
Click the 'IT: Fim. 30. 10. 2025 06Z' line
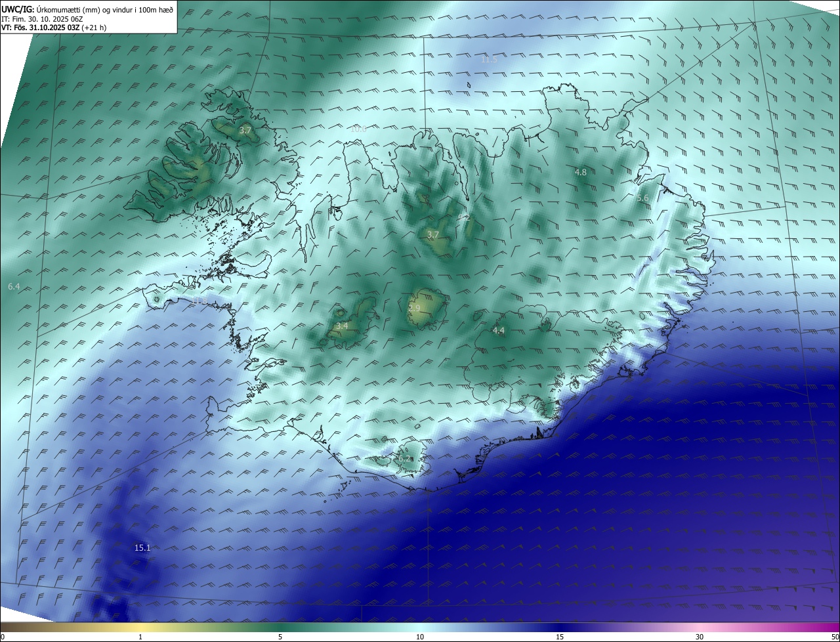[42, 19]
